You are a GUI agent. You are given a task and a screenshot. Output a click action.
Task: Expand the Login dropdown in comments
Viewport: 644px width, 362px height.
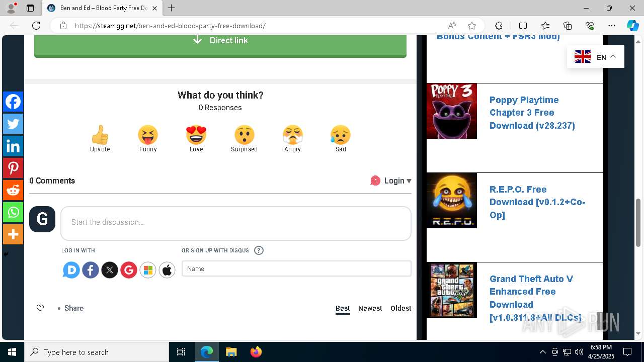397,180
